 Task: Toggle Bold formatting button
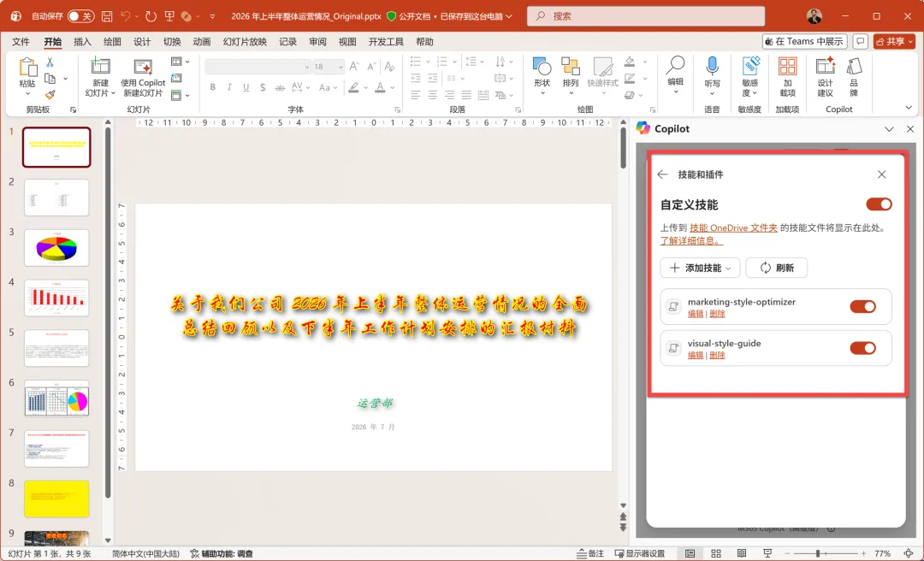click(212, 87)
